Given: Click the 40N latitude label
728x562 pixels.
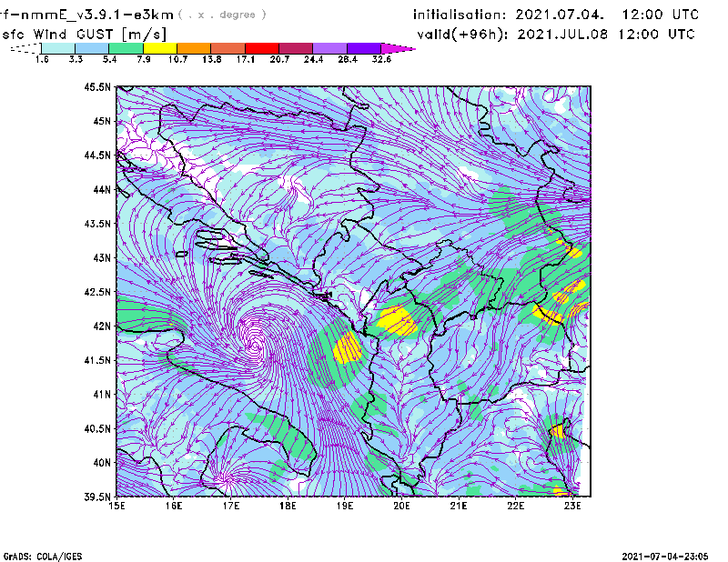Looking at the screenshot, I should (102, 463).
